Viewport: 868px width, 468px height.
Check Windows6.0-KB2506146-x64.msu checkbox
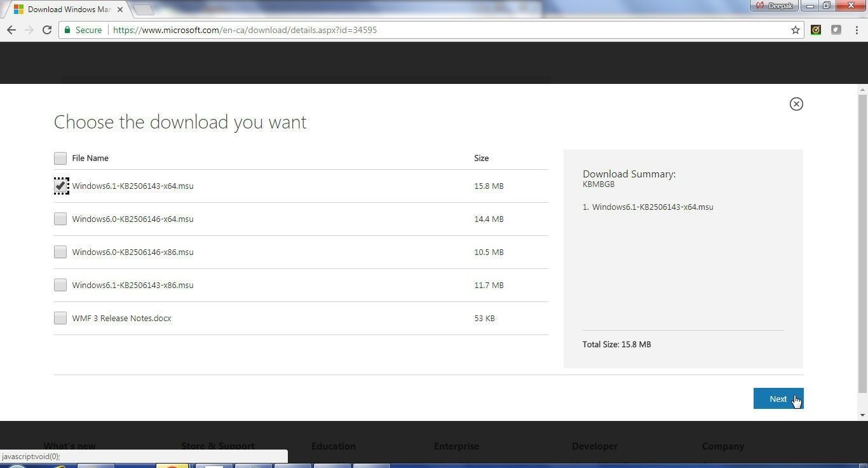(60, 219)
